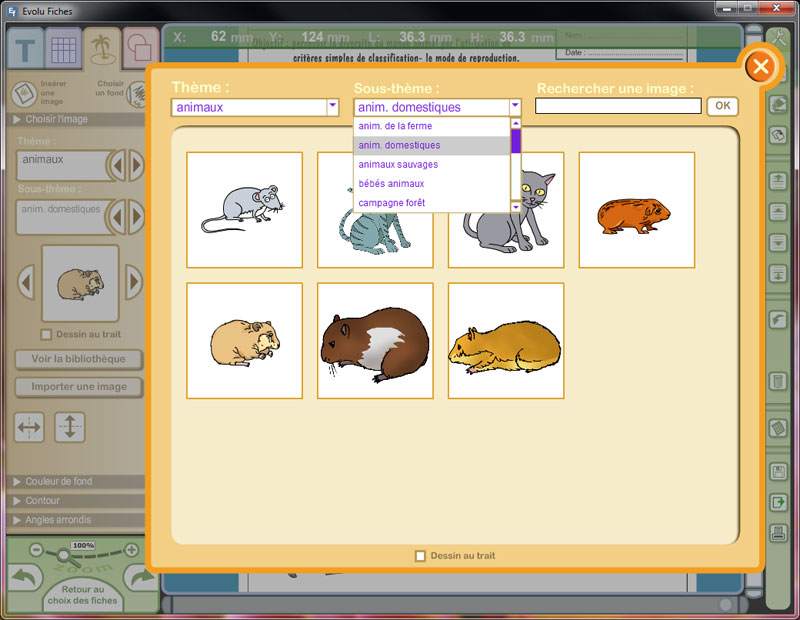The image size is (800, 620).
Task: Click the print icon in right toolbar
Action: pyautogui.click(x=778, y=532)
